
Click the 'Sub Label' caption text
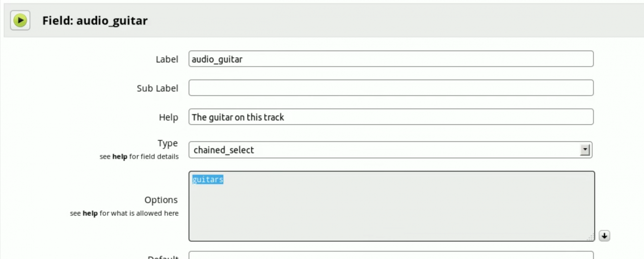[x=157, y=89]
